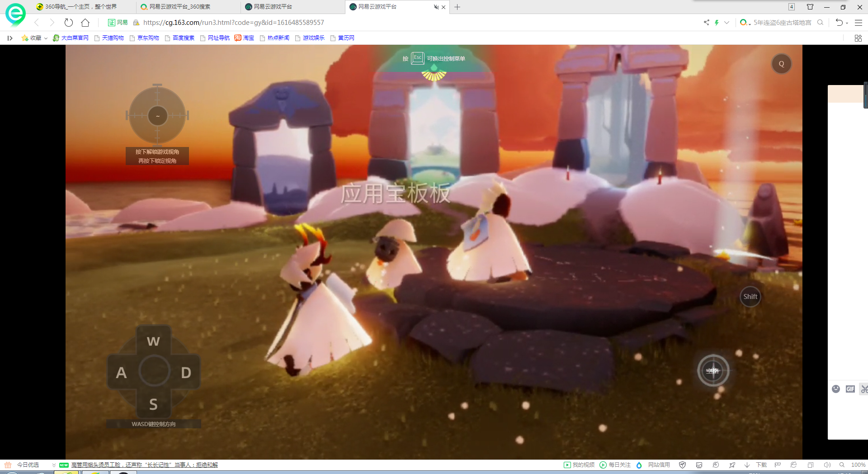
Task: Tap the A direction key
Action: pos(121,373)
